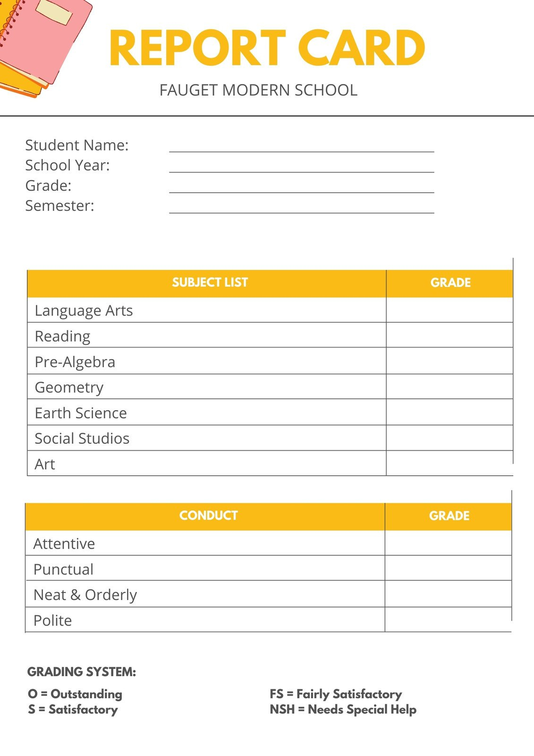Click FAUGET MODERN SCHOOL subtitle
The width and height of the screenshot is (534, 756).
pyautogui.click(x=258, y=90)
